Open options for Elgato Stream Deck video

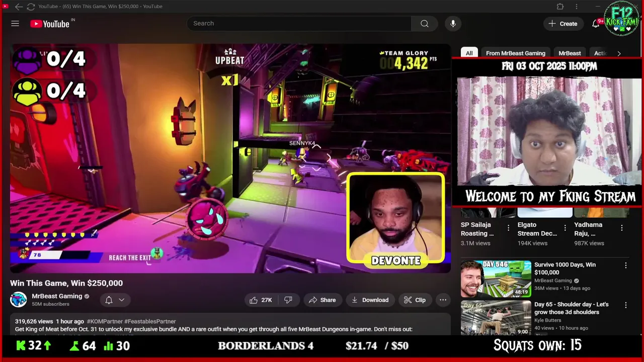pos(565,228)
